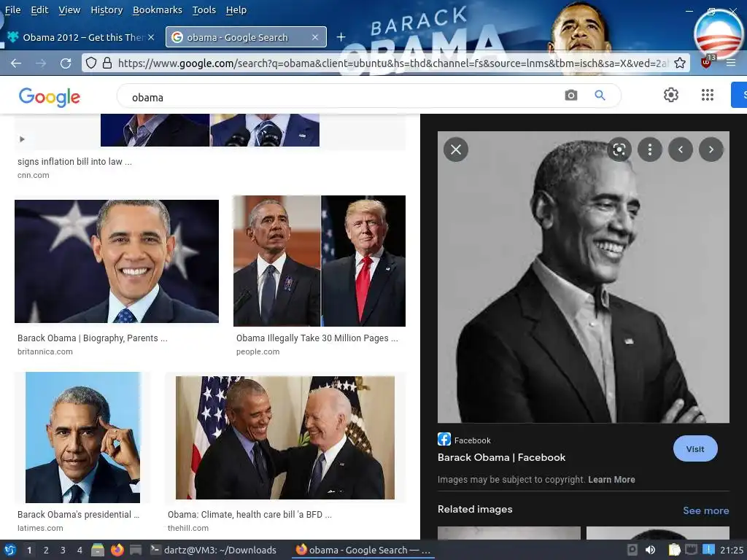Search by image using the camera icon
Screen dimensions: 747x560
click(570, 96)
